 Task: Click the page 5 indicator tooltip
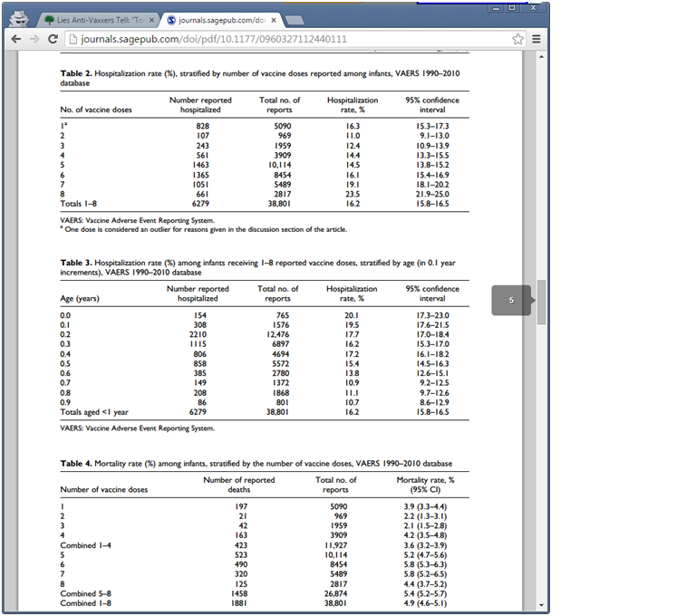point(511,301)
